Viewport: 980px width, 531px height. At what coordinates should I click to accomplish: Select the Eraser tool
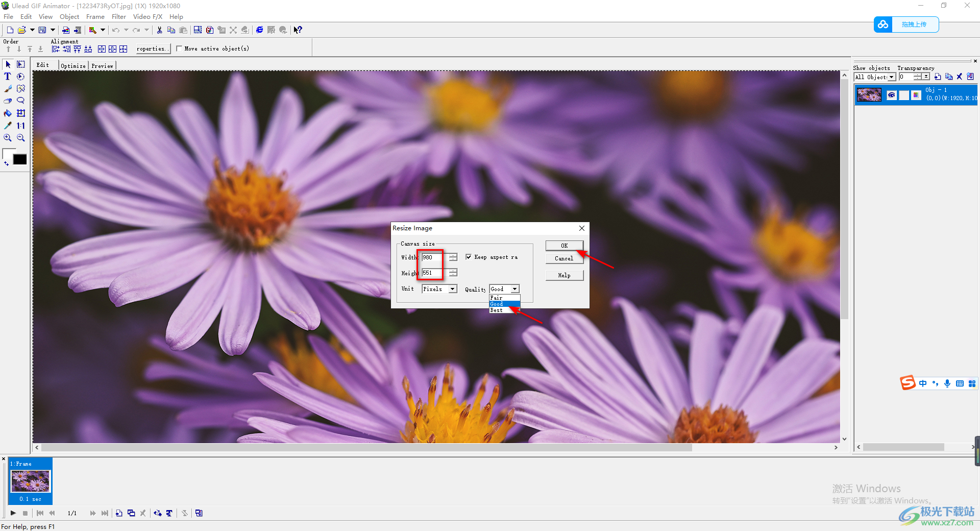[x=8, y=101]
